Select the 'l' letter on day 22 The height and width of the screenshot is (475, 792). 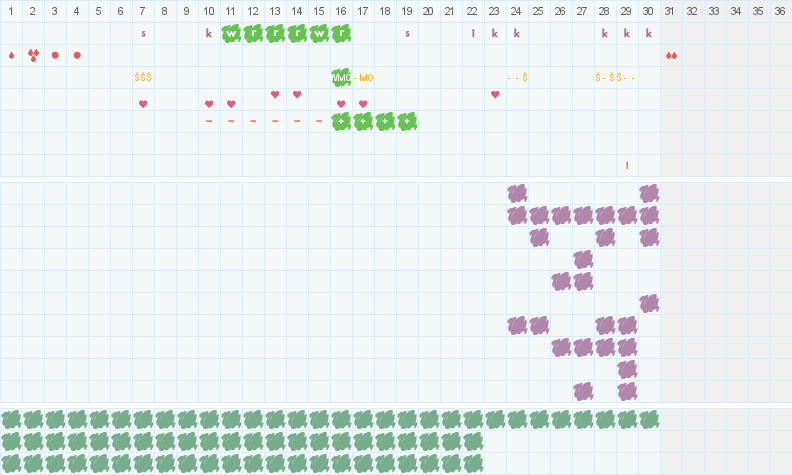click(473, 33)
